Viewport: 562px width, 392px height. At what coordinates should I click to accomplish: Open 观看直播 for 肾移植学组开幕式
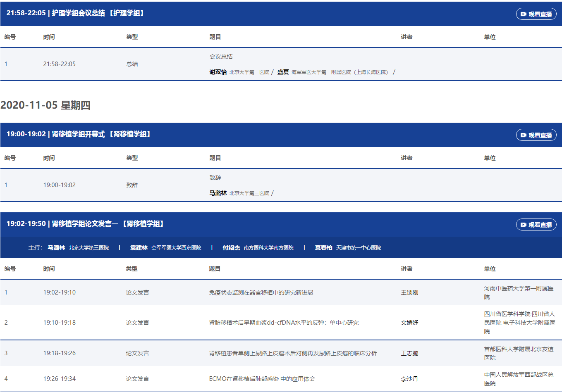pyautogui.click(x=536, y=135)
